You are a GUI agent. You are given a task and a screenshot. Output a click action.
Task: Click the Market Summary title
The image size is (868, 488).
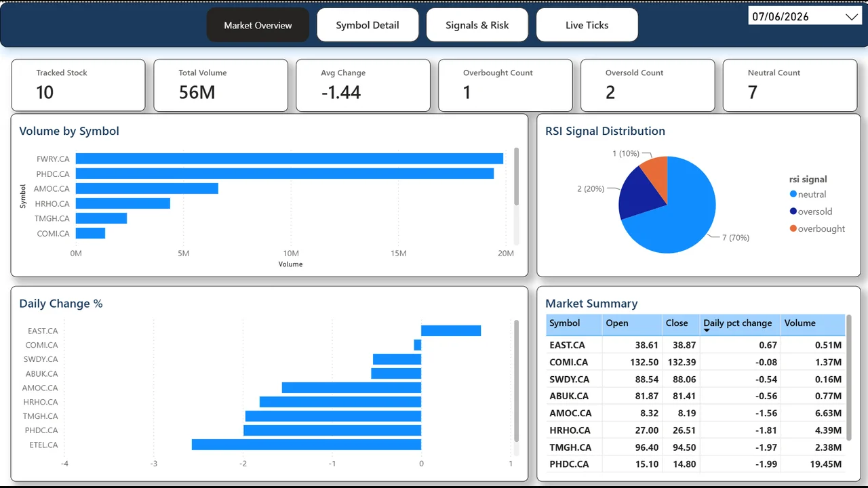(591, 304)
